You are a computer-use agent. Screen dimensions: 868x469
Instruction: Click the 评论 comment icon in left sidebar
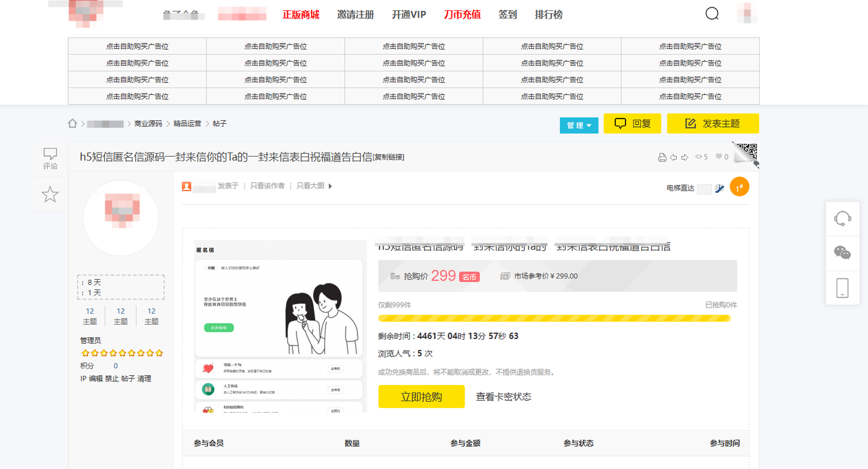(50, 158)
